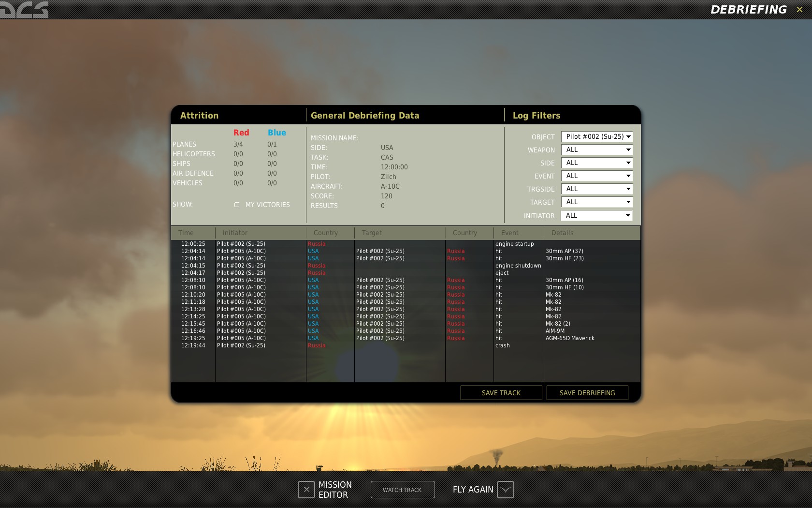Click the Save Track button

(501, 393)
